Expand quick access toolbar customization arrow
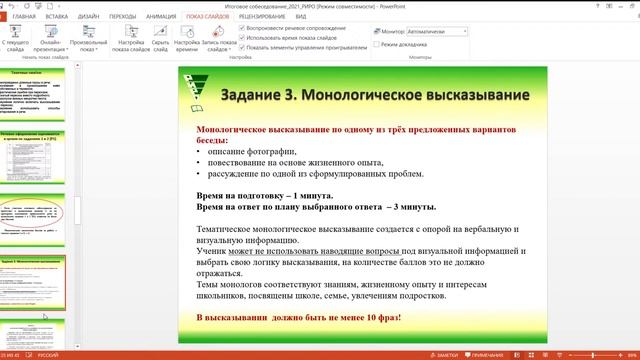This screenshot has width=640, height=360. coord(59,7)
